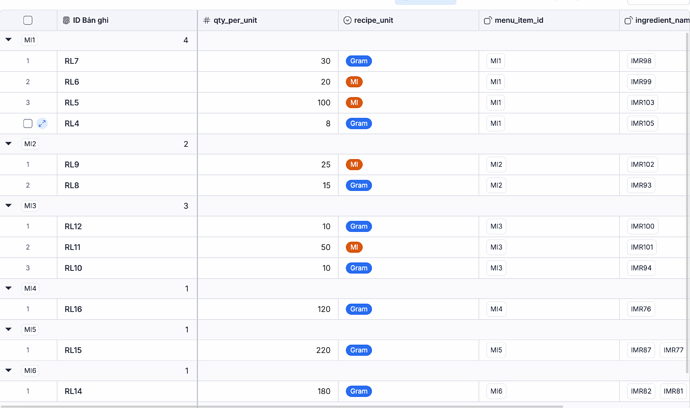Click the menu_item_id link field icon

coord(488,20)
